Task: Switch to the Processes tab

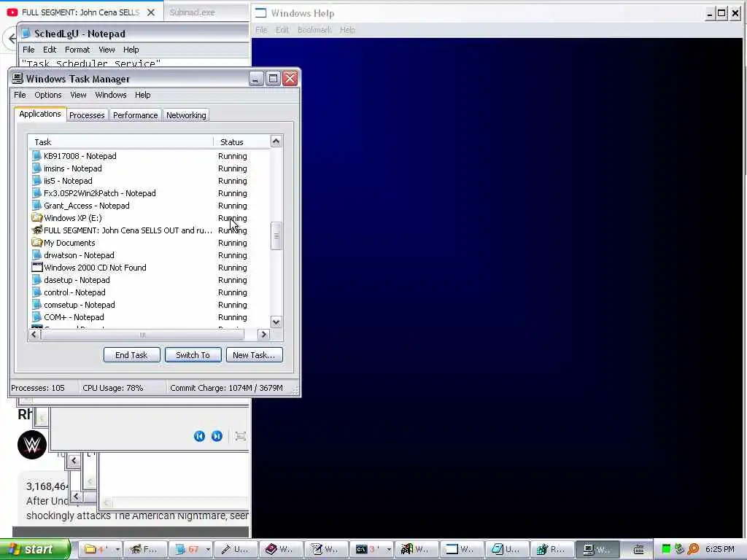Action: click(x=87, y=115)
